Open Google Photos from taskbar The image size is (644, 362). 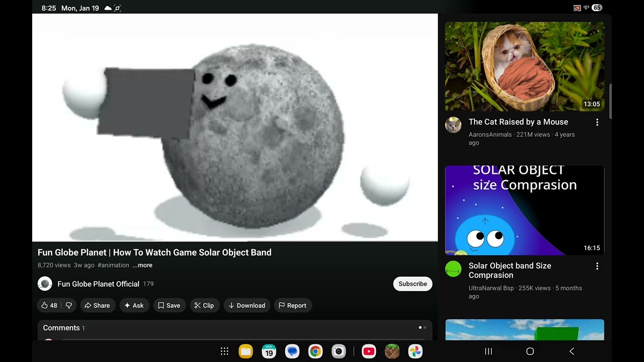pos(415,351)
